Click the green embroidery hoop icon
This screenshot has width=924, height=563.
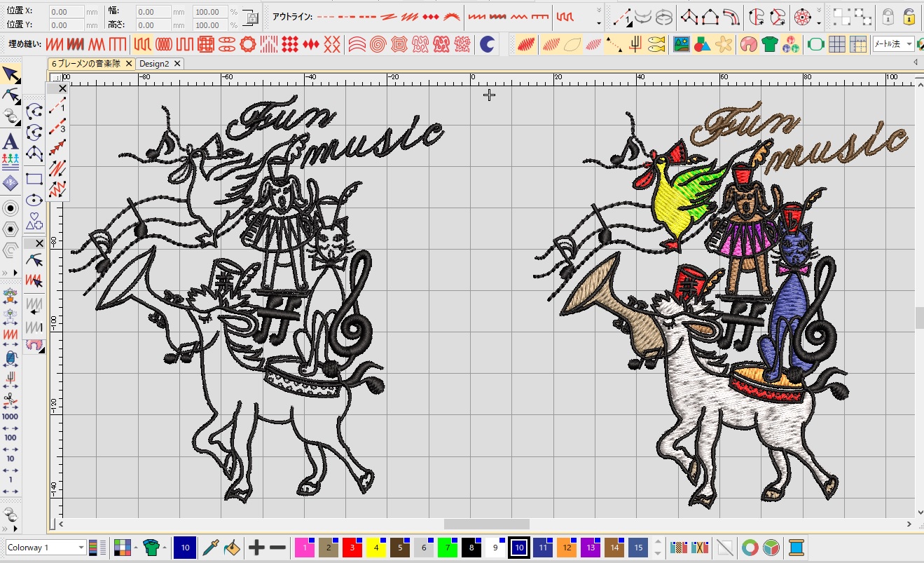pos(815,45)
